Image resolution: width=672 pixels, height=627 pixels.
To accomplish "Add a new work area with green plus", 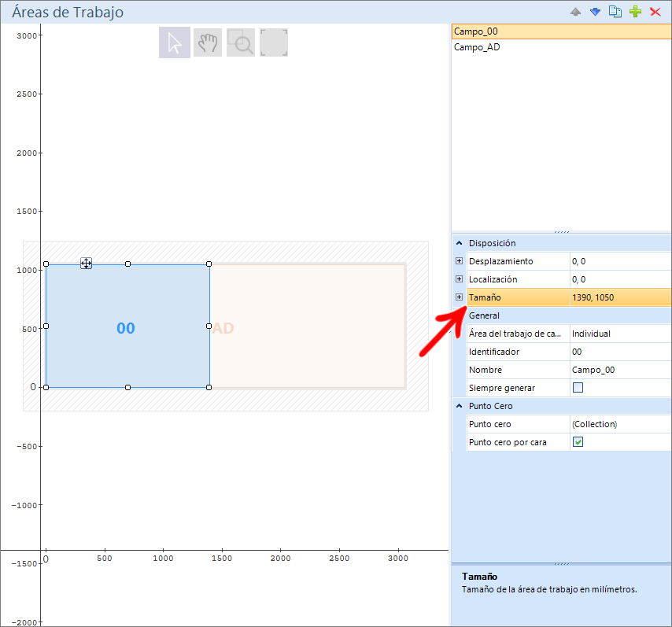I will [x=636, y=13].
